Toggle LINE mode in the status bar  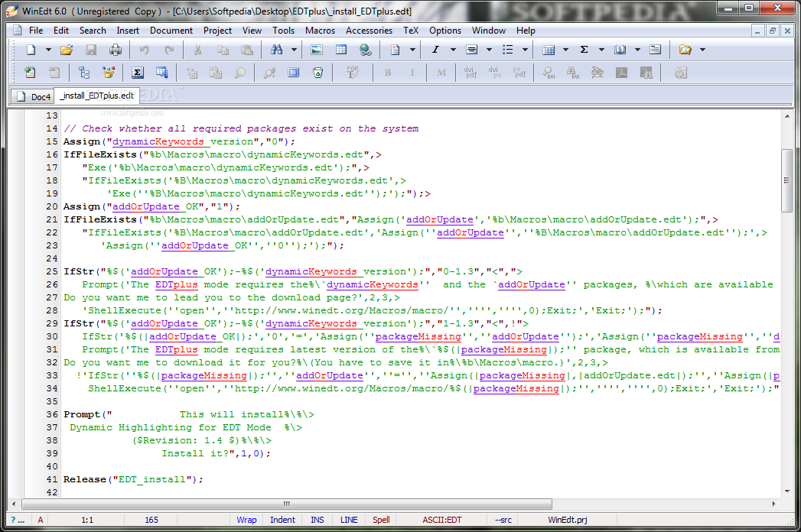click(349, 520)
